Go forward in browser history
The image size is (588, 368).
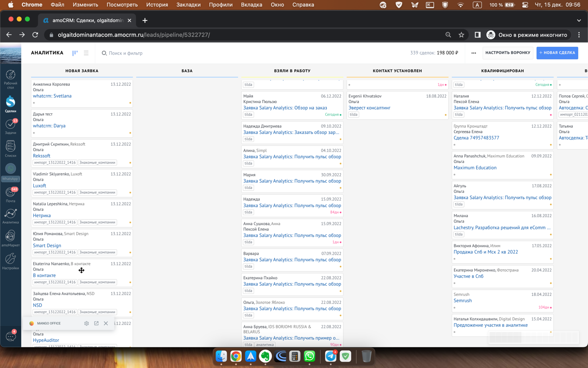[x=22, y=35]
